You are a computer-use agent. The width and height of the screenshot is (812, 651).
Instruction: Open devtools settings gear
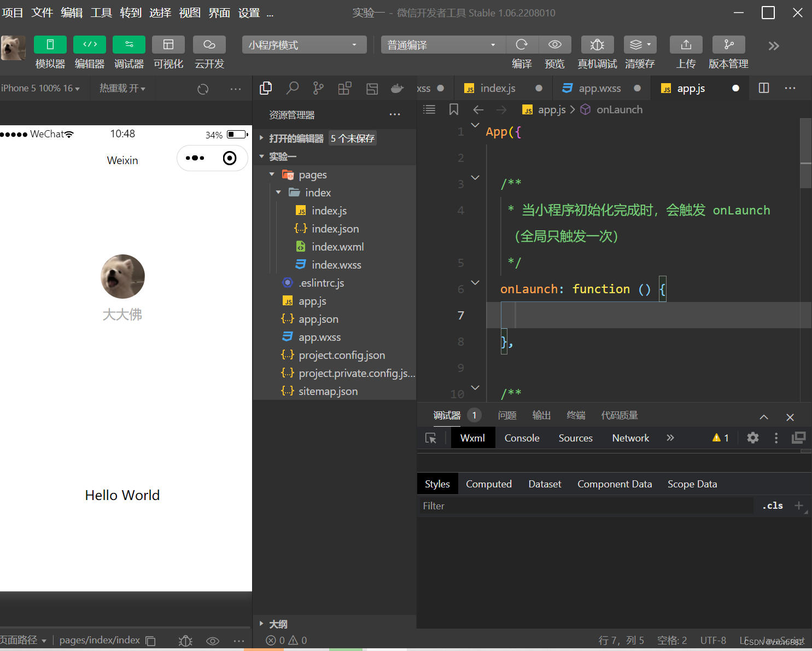point(753,438)
